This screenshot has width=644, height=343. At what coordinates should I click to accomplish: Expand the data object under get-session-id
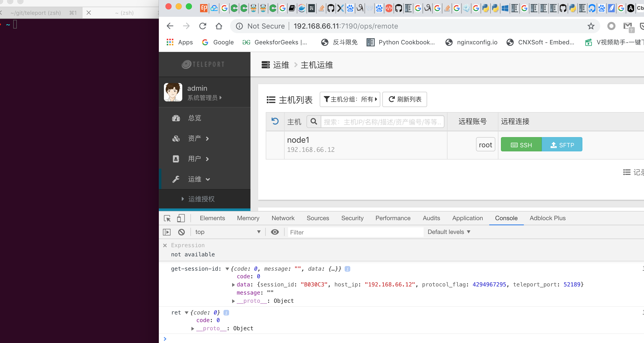click(x=233, y=285)
